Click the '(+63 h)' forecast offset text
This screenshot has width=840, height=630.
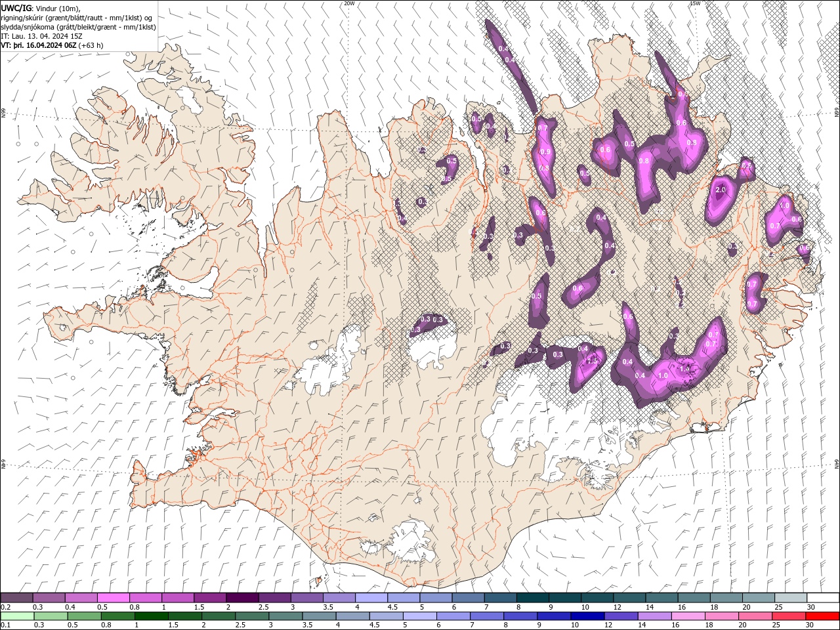coord(91,45)
